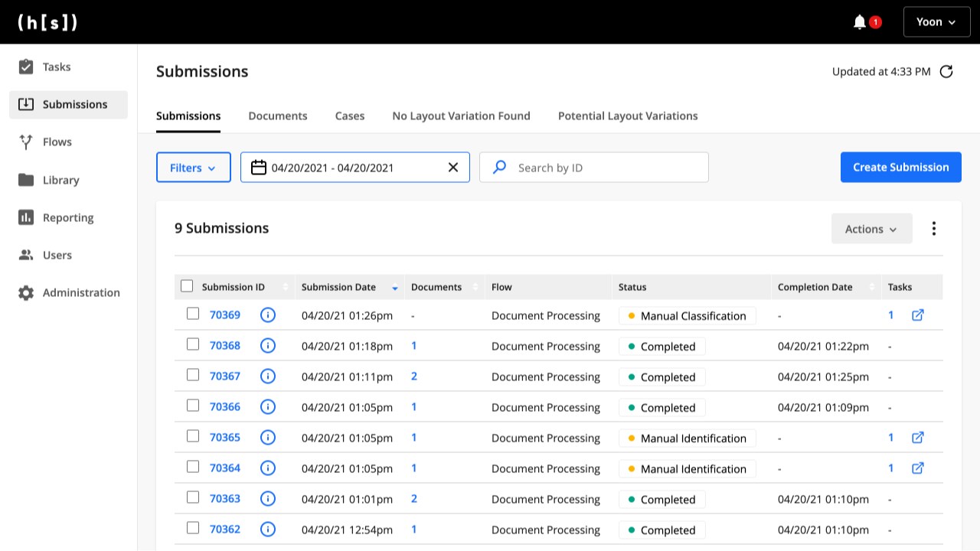Image resolution: width=980 pixels, height=551 pixels.
Task: Click the notification bell icon
Action: [x=860, y=22]
